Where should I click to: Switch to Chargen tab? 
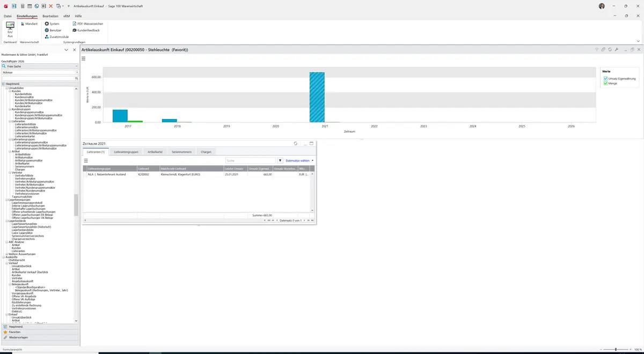coord(206,152)
